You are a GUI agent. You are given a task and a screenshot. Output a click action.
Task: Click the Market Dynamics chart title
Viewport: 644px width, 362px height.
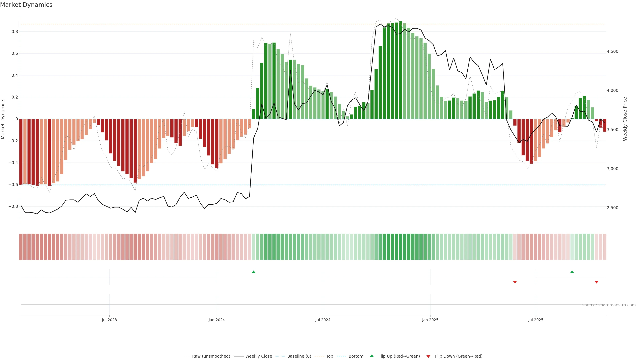[x=26, y=5]
